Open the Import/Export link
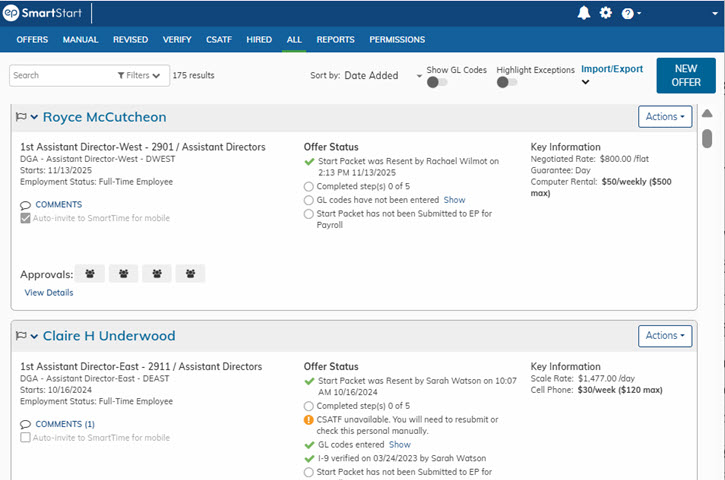 [612, 69]
